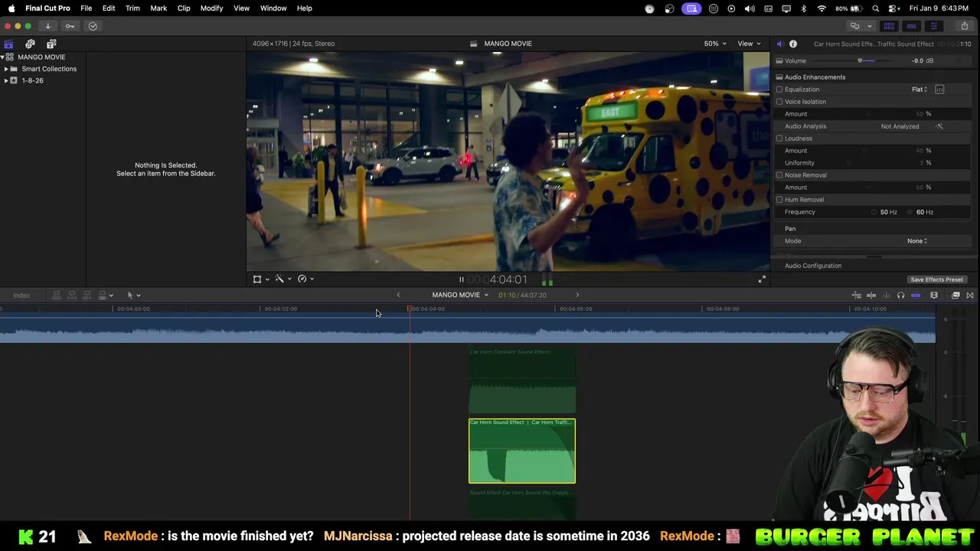980x551 pixels.
Task: Go forward in timeline history arrow
Action: tap(577, 295)
